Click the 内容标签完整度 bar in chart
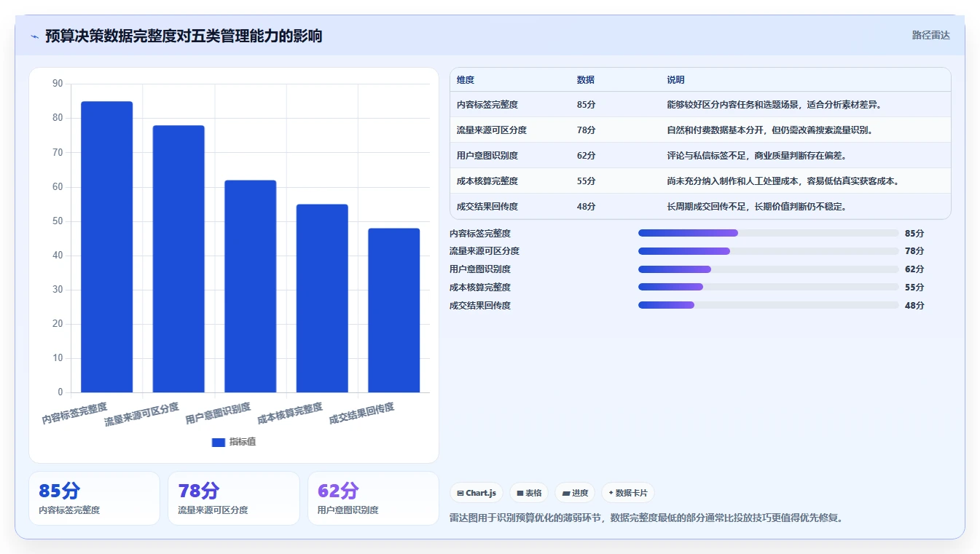980x554 pixels. coord(106,247)
